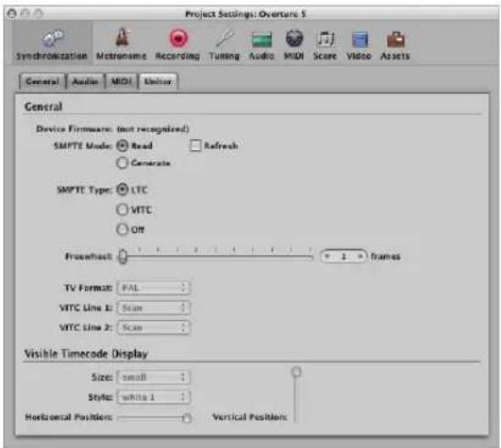501x448 pixels.
Task: Open the TV Format dropdown
Action: (x=154, y=288)
